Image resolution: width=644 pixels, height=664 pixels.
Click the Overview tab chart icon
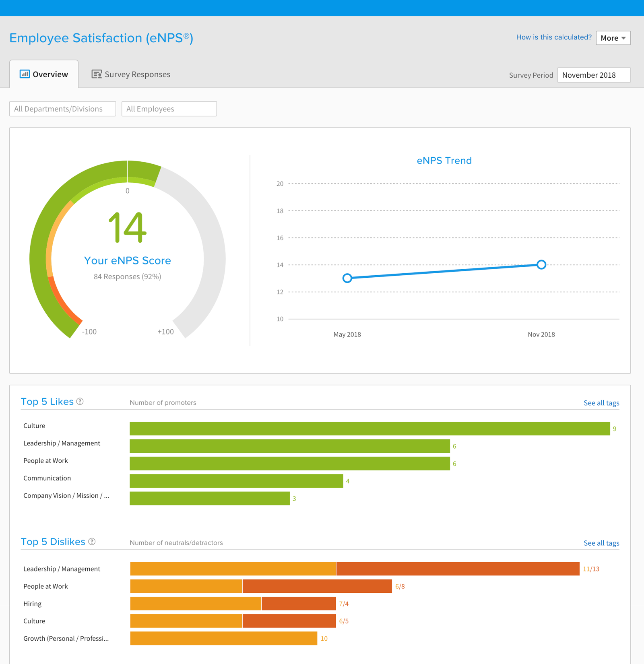pyautogui.click(x=25, y=74)
